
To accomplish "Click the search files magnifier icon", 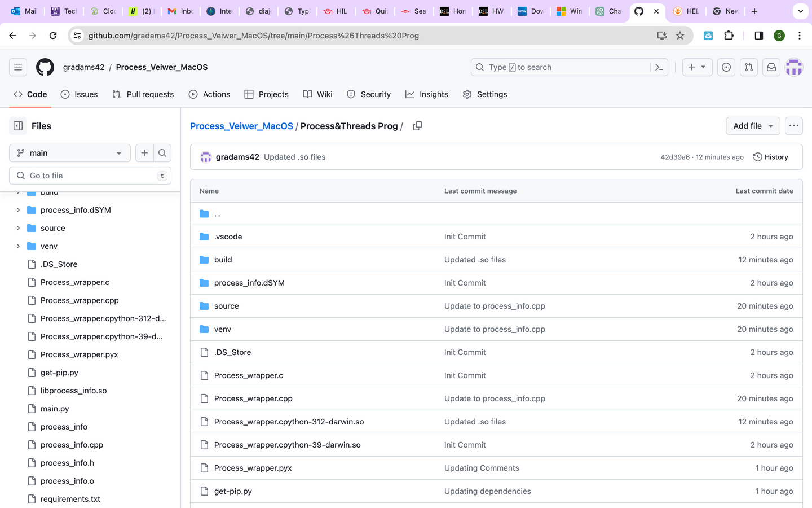I will pos(162,153).
